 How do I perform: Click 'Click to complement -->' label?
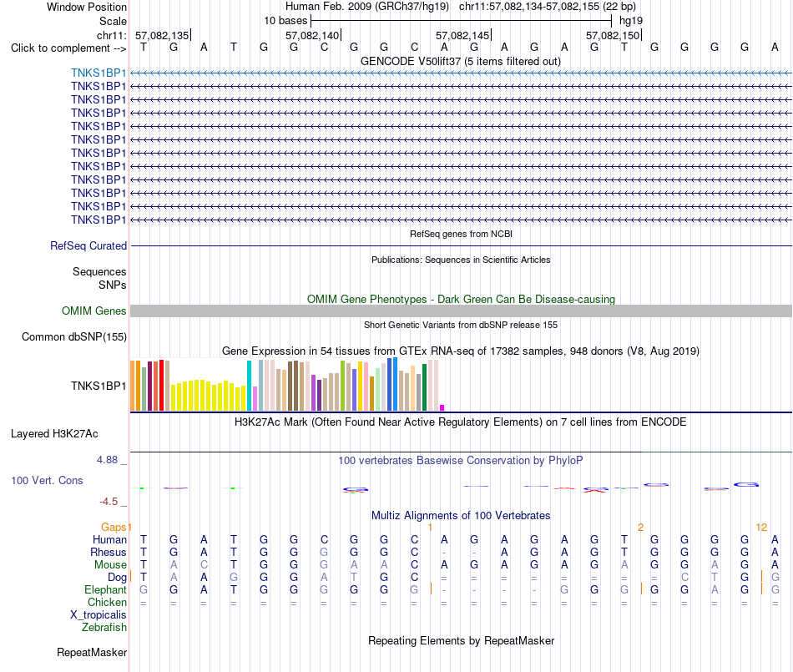(68, 48)
